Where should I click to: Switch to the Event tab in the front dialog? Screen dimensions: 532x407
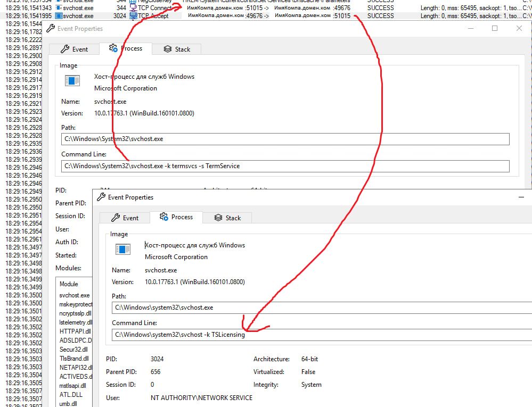point(125,218)
